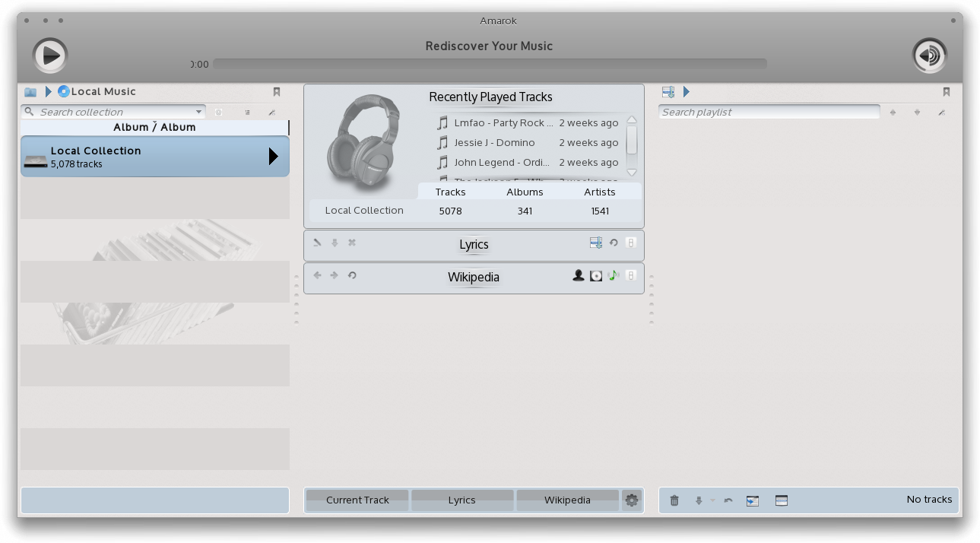The height and width of the screenshot is (543, 980).
Task: Go to the previous playlist search result
Action: 893,112
